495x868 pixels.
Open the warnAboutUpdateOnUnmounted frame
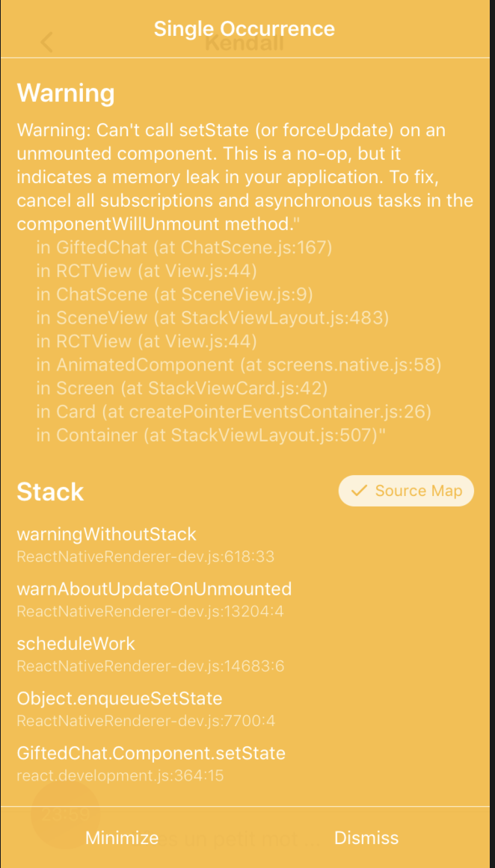154,589
